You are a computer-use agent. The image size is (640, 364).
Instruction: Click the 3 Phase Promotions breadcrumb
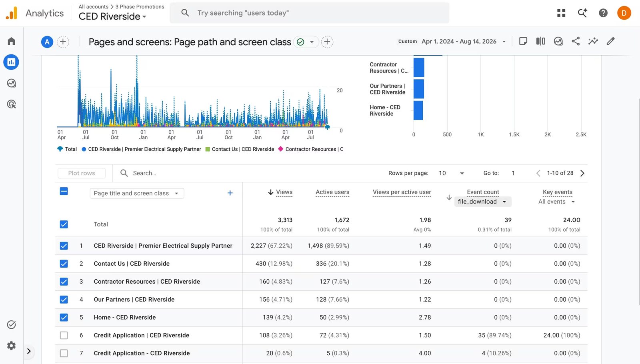tap(140, 7)
